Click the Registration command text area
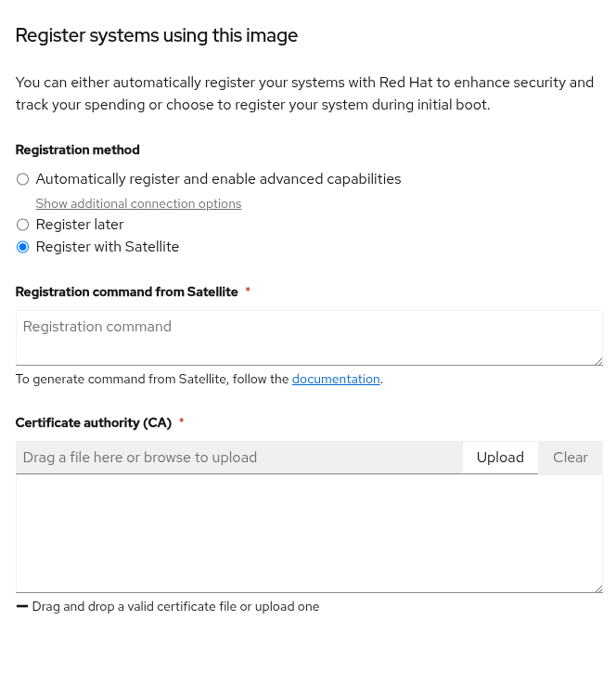Viewport: 616px width, 698px height. (x=308, y=338)
